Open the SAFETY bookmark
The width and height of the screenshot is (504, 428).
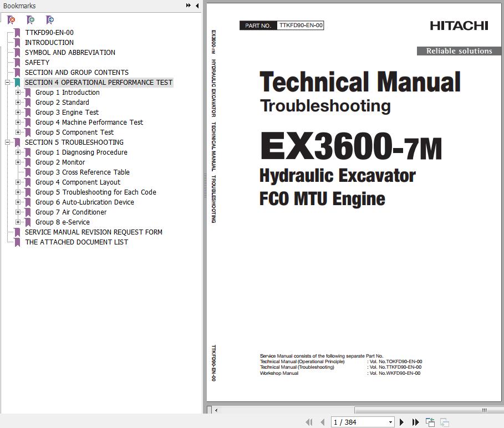pyautogui.click(x=37, y=62)
